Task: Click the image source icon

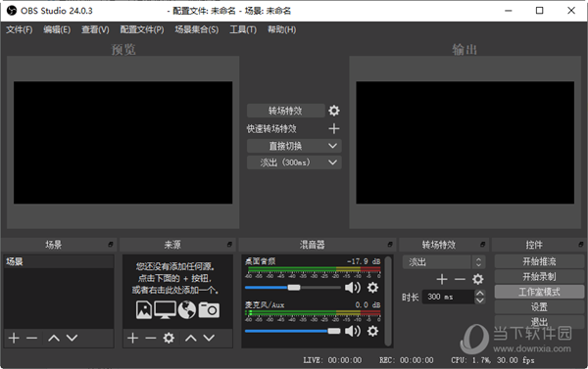Action: (144, 310)
